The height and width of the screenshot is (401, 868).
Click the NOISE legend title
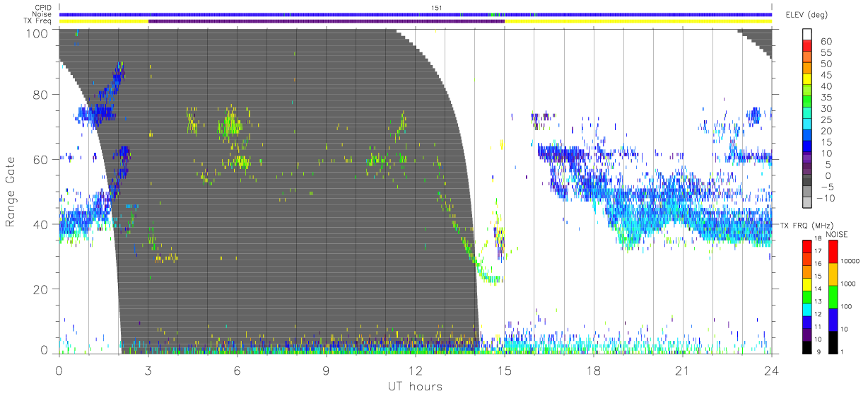[837, 234]
